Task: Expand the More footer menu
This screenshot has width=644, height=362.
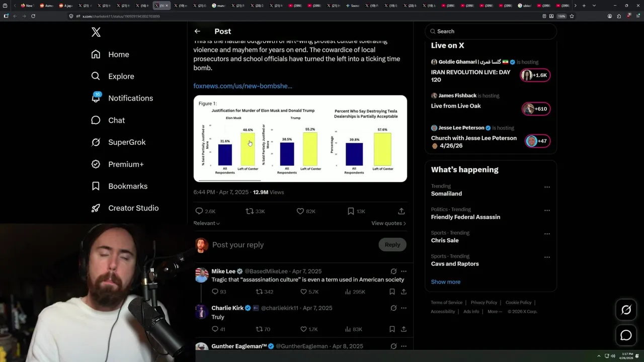Action: pyautogui.click(x=495, y=312)
